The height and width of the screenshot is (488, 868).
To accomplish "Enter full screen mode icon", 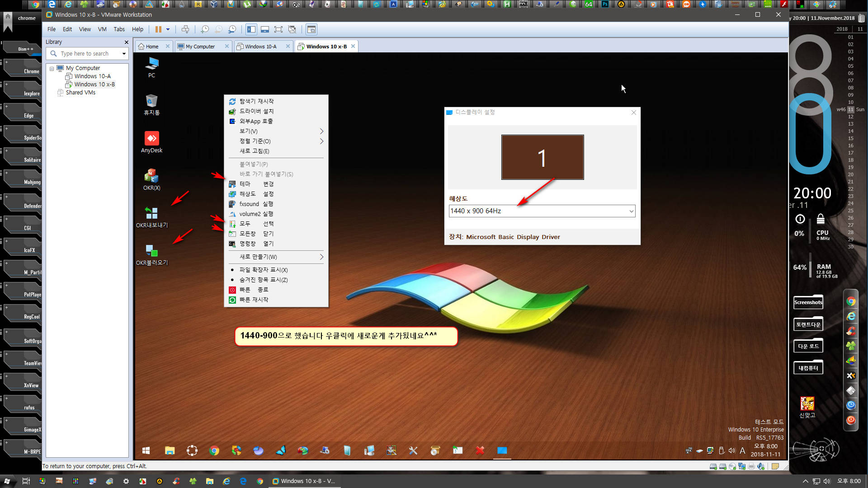I will (278, 29).
